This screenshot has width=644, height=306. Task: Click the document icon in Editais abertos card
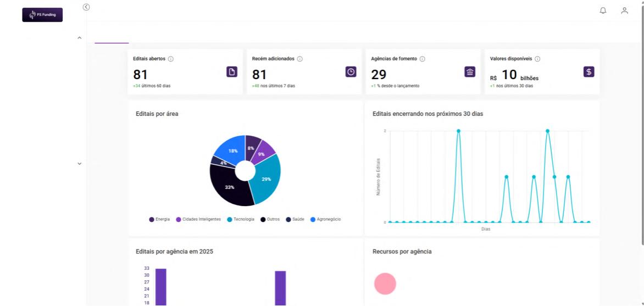point(232,72)
